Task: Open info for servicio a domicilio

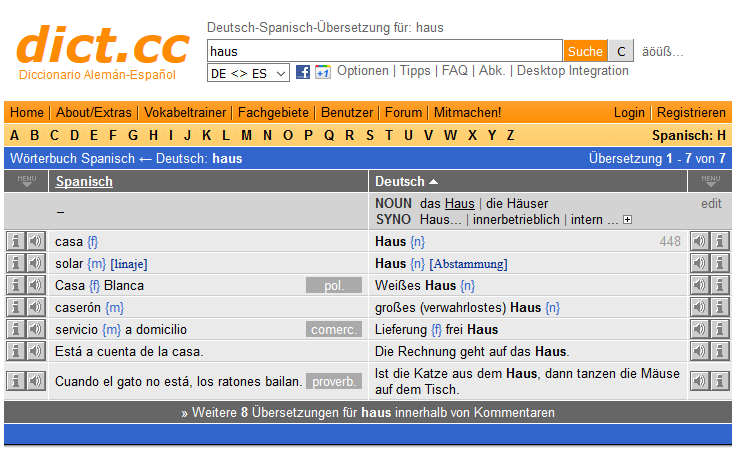Action: click(x=16, y=329)
